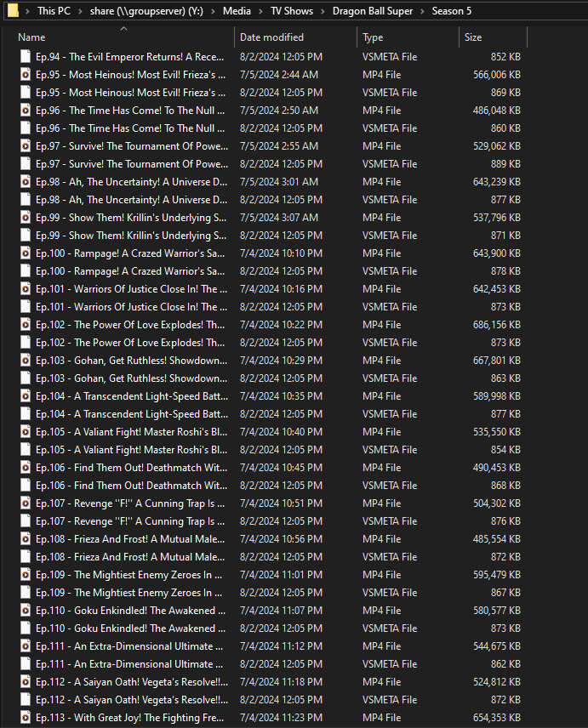Click the VSMETA file icon for Ep.102
The width and height of the screenshot is (588, 728).
26,343
